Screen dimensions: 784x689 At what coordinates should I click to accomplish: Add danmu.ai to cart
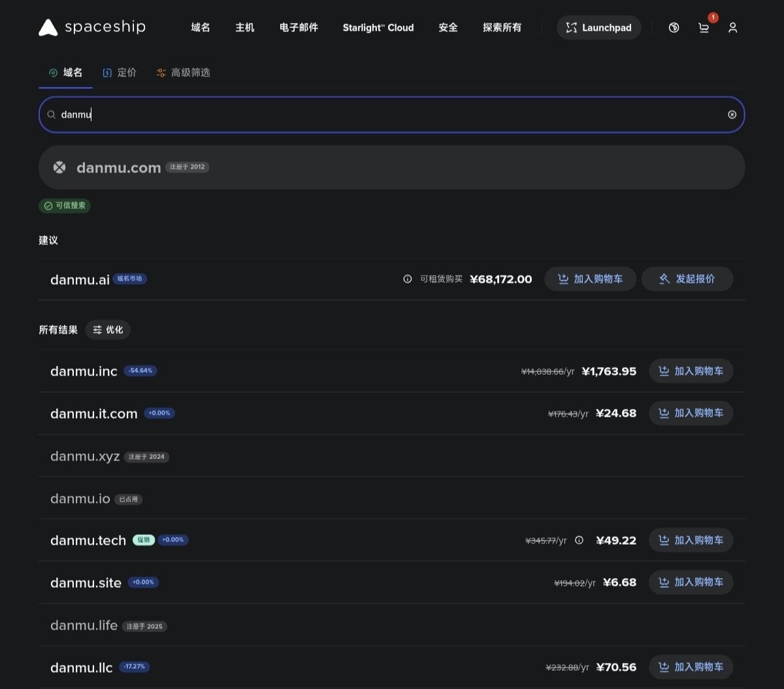tap(590, 279)
